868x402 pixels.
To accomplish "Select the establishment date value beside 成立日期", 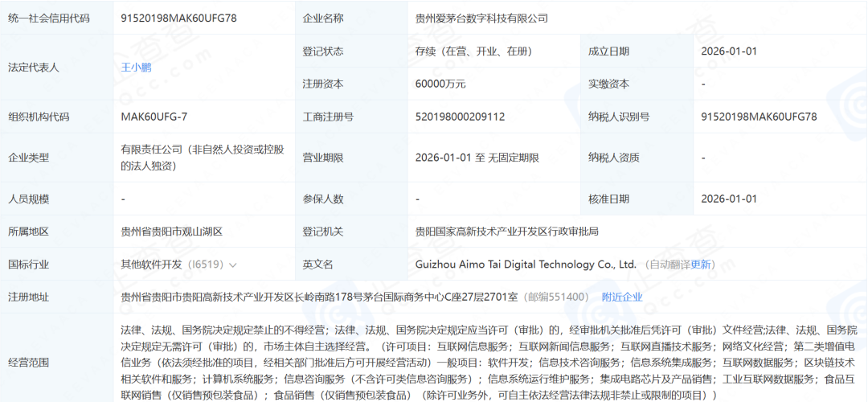I will point(728,51).
